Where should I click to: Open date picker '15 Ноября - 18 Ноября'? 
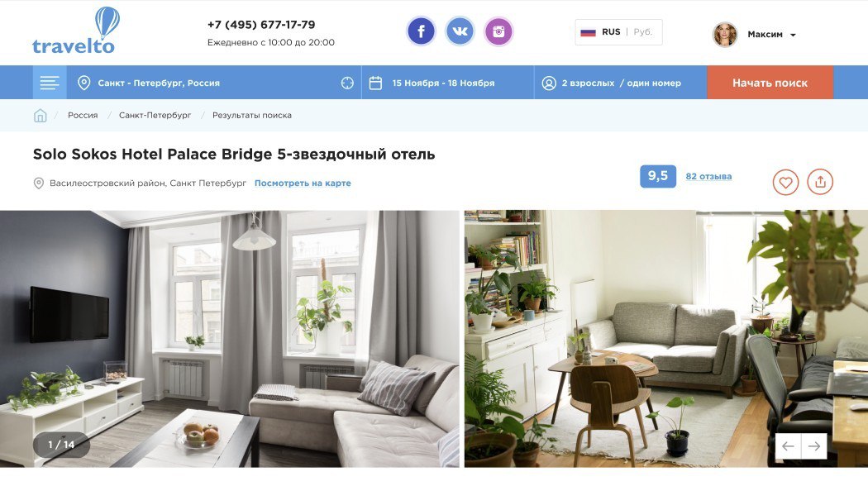coord(448,83)
